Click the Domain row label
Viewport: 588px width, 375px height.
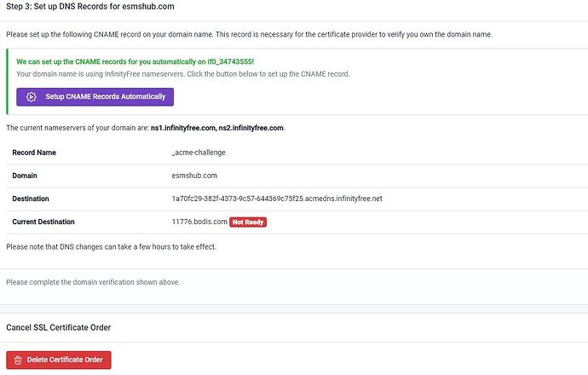(x=26, y=176)
